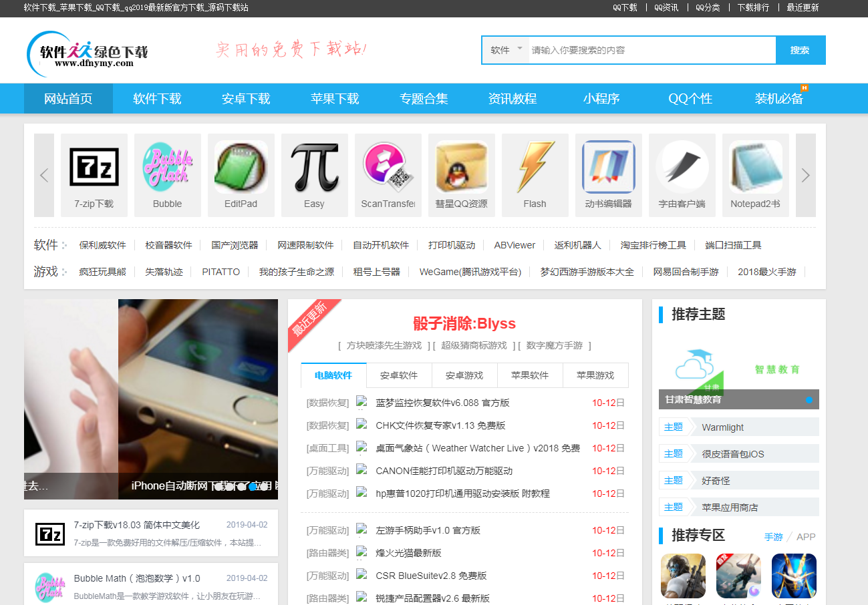This screenshot has height=605, width=868.
Task: Switch to the 安卓游戏 tab
Action: 464,375
